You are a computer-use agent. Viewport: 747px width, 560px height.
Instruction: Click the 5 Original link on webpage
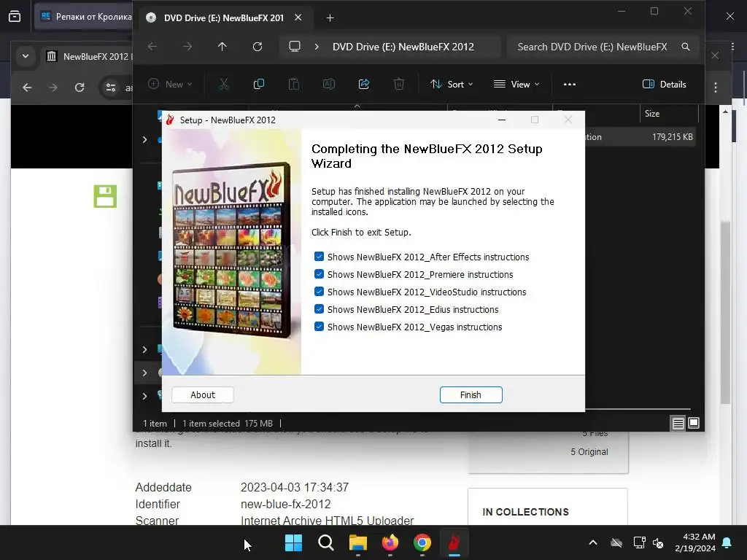[x=589, y=451]
